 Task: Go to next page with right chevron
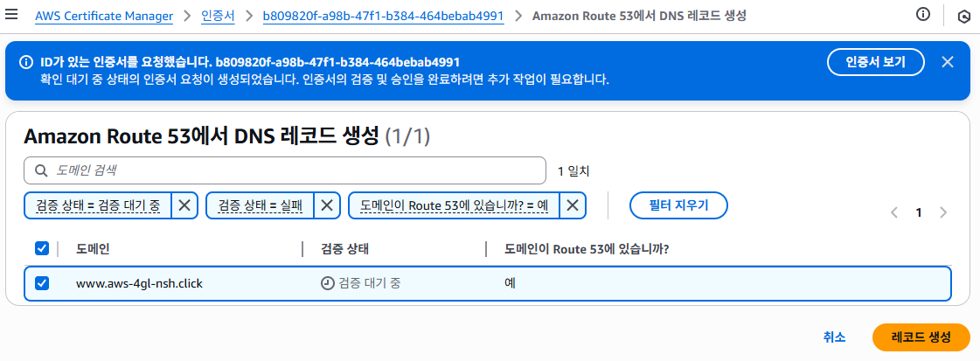click(943, 212)
